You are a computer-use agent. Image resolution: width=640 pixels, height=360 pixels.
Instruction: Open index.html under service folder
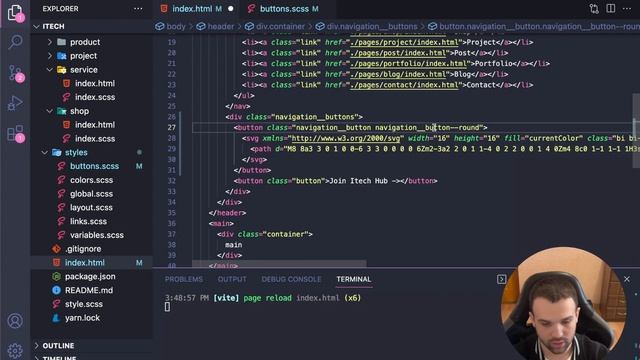tap(95, 83)
